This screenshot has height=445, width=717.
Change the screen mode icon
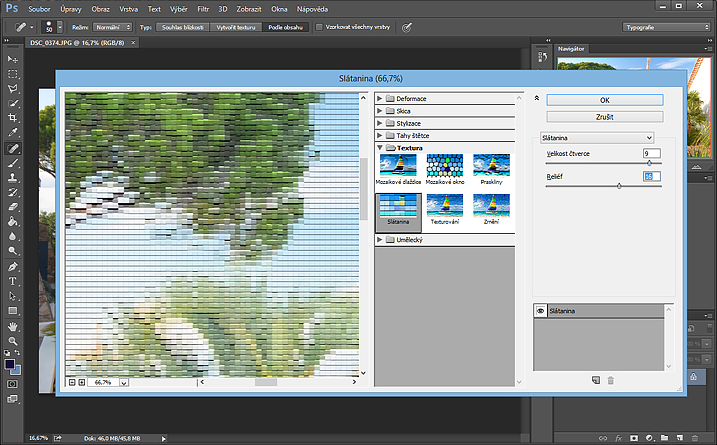pos(12,399)
